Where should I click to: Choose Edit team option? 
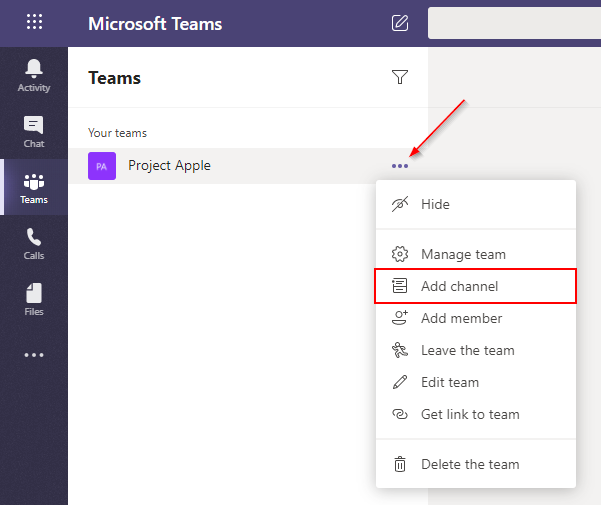click(476, 382)
